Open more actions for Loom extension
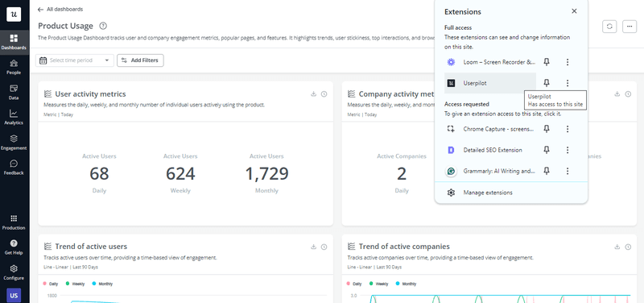 pyautogui.click(x=568, y=62)
